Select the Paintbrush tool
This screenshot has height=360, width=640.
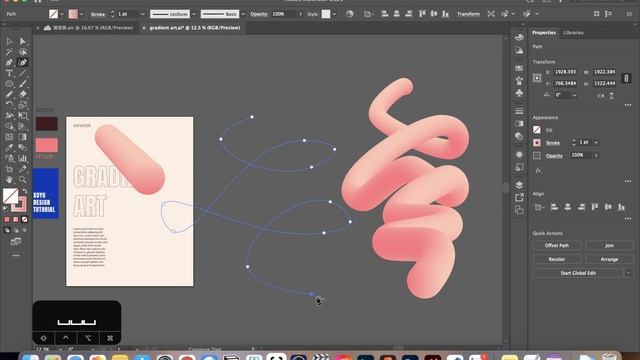point(23,84)
